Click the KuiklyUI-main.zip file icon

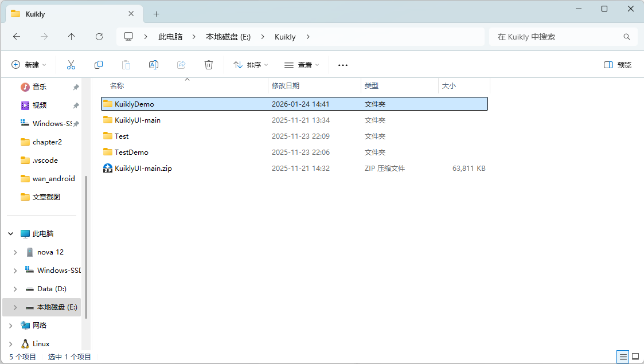[108, 169]
